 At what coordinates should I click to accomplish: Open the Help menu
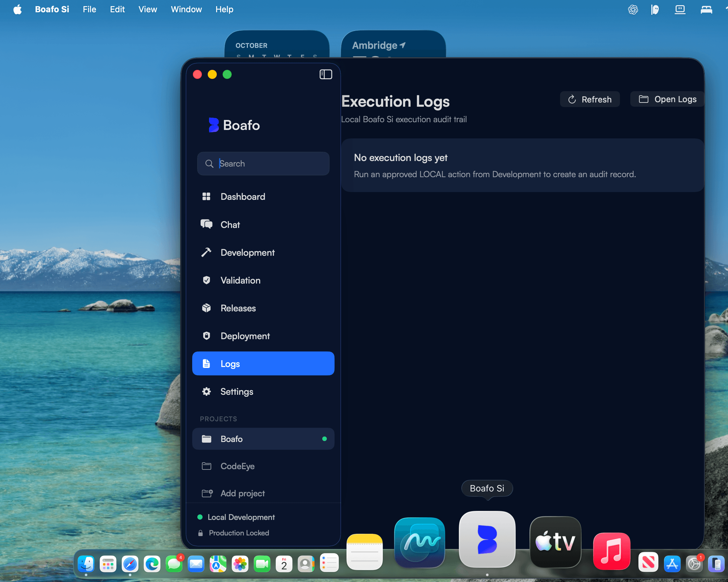(x=224, y=9)
